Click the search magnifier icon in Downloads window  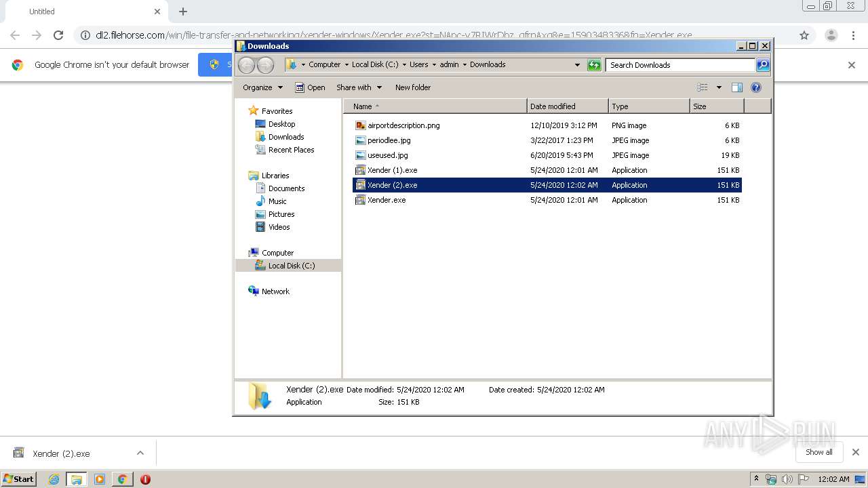click(763, 65)
